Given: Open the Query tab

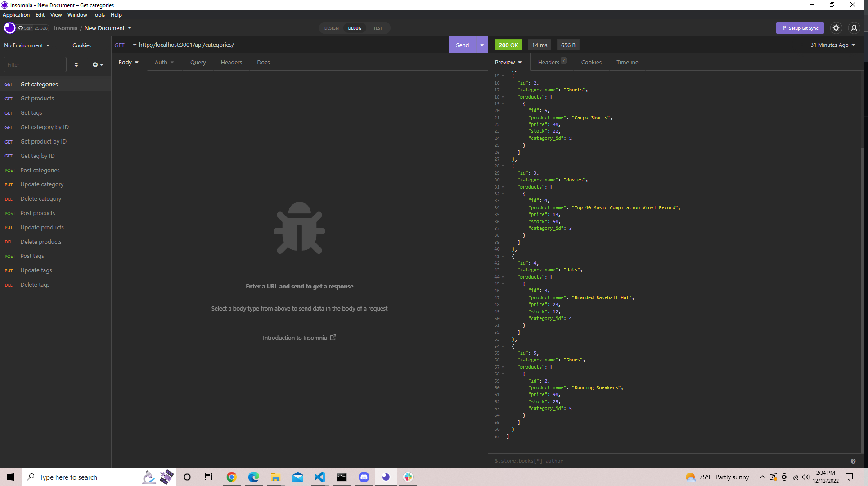Looking at the screenshot, I should [x=198, y=62].
